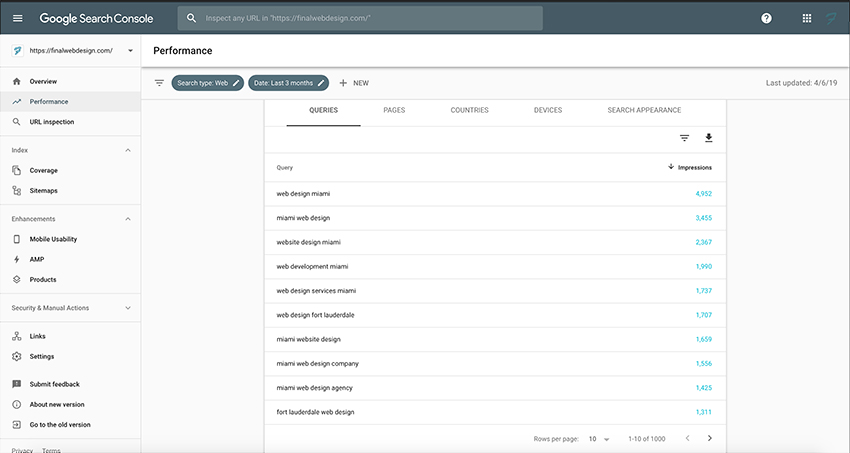Open the Rows per page dropdown
The height and width of the screenshot is (453, 850).
pyautogui.click(x=599, y=439)
